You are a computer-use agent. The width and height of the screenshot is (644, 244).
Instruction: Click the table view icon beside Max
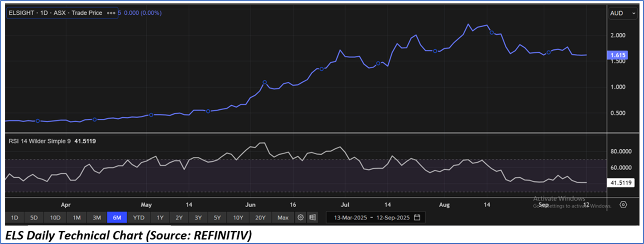(x=313, y=217)
